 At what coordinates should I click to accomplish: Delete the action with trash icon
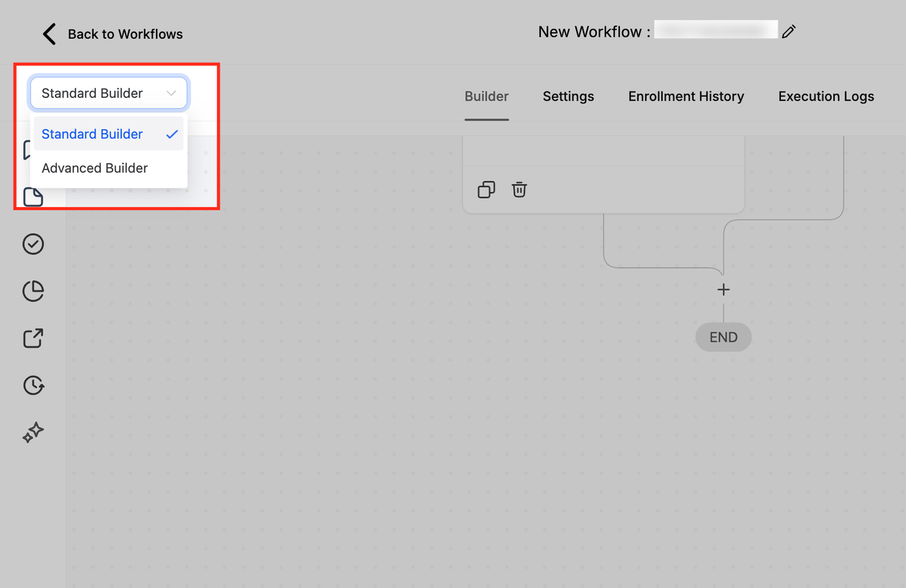519,190
